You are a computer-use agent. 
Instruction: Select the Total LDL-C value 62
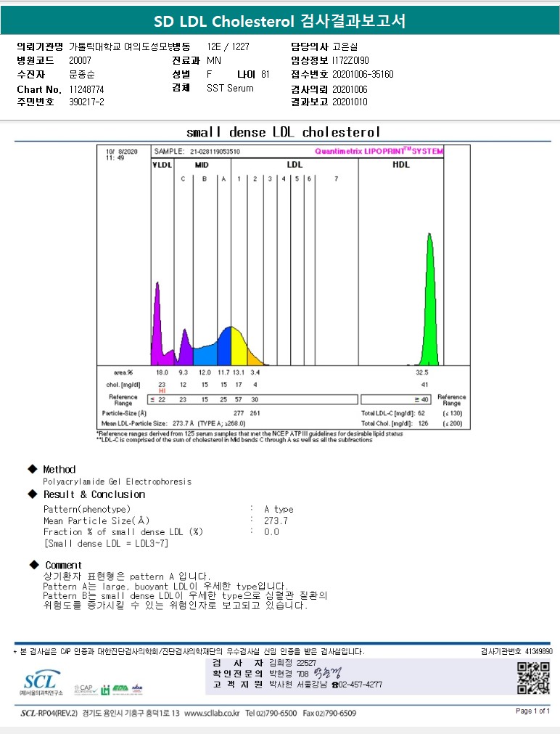tap(421, 413)
